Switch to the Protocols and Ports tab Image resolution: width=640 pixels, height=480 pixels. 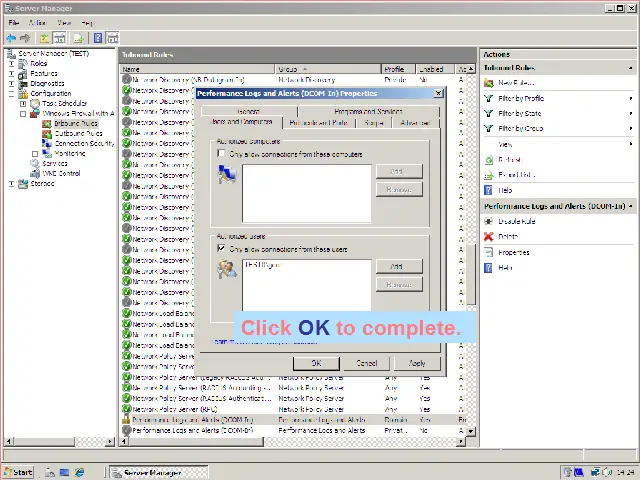[318, 122]
